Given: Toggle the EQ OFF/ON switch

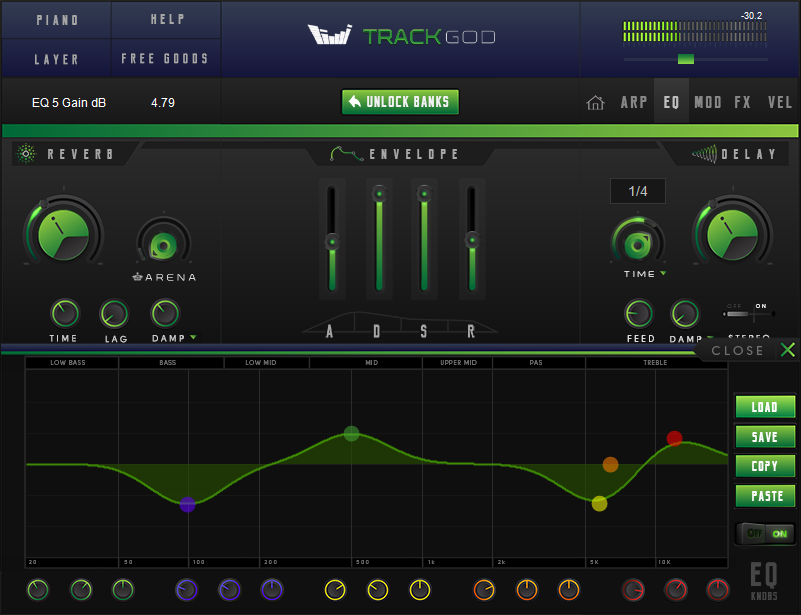Looking at the screenshot, I should click(765, 534).
